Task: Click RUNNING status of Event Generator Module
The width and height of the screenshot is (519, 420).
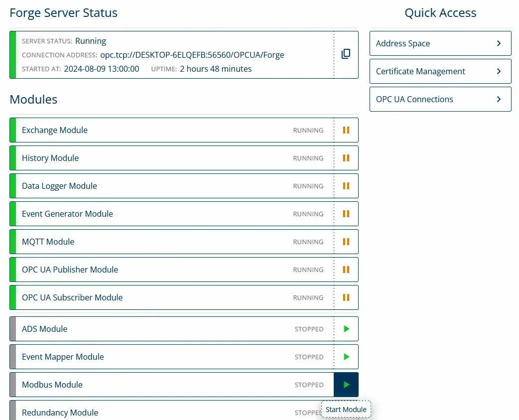Action: [308, 214]
